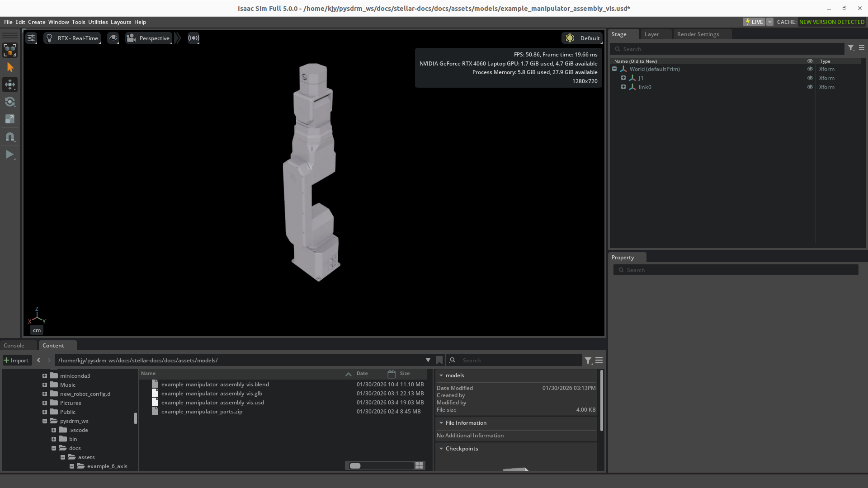868x488 pixels.
Task: Open the LIVE dropdown arrow
Action: [x=770, y=22]
